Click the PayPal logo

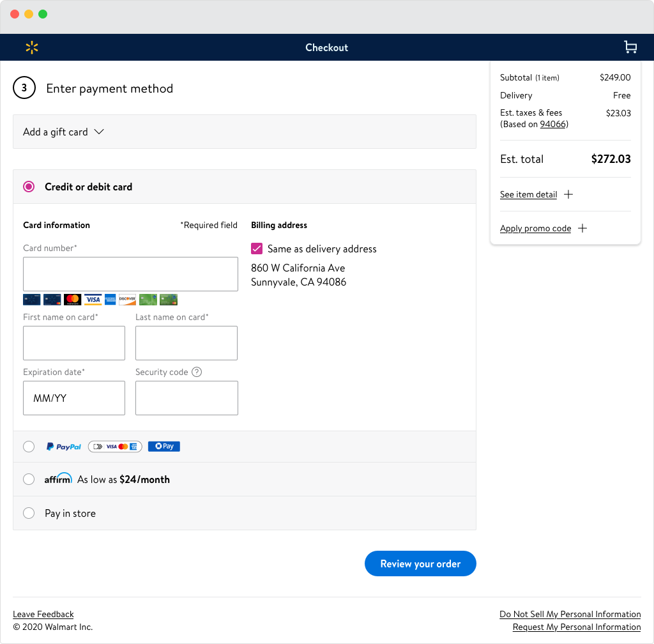point(63,447)
